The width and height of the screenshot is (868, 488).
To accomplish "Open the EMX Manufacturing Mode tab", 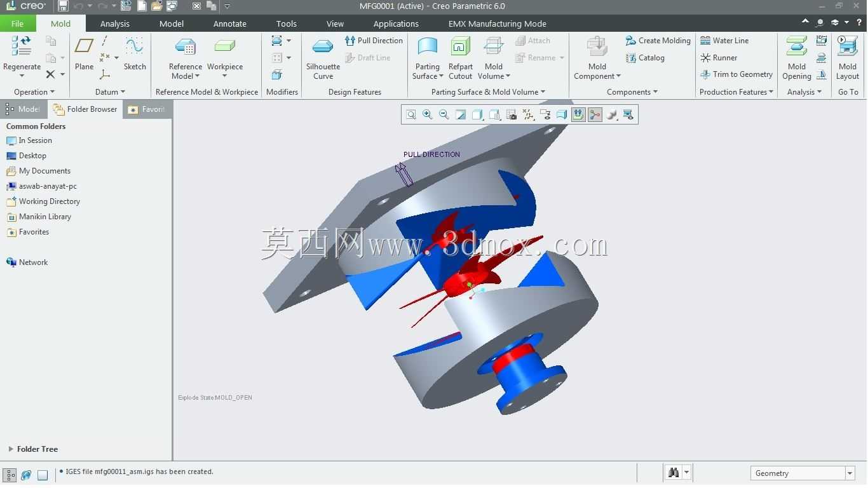I will point(498,24).
